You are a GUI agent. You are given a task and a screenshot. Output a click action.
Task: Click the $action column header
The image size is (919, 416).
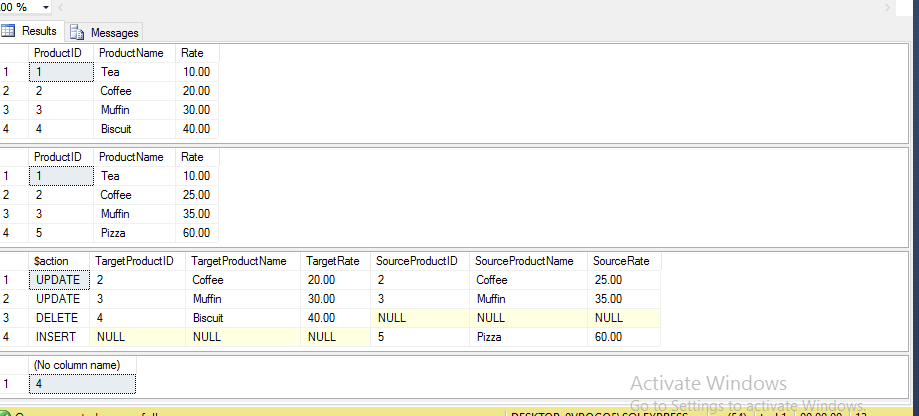(x=52, y=261)
